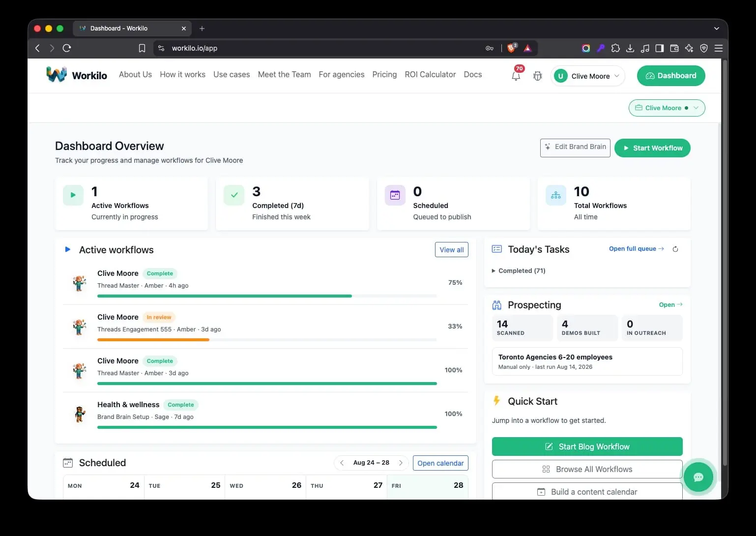The width and height of the screenshot is (756, 536).
Task: Open the browser hamburger menu
Action: point(719,48)
